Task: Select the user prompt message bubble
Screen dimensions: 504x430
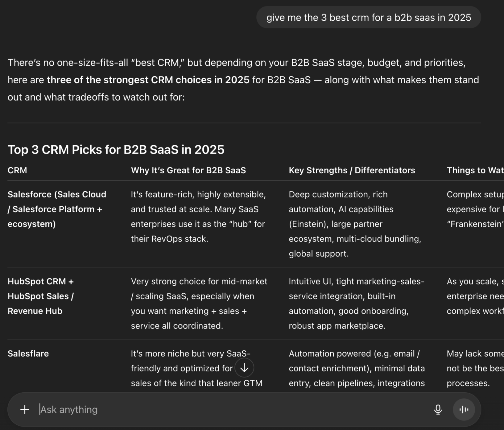Action: coord(369,17)
